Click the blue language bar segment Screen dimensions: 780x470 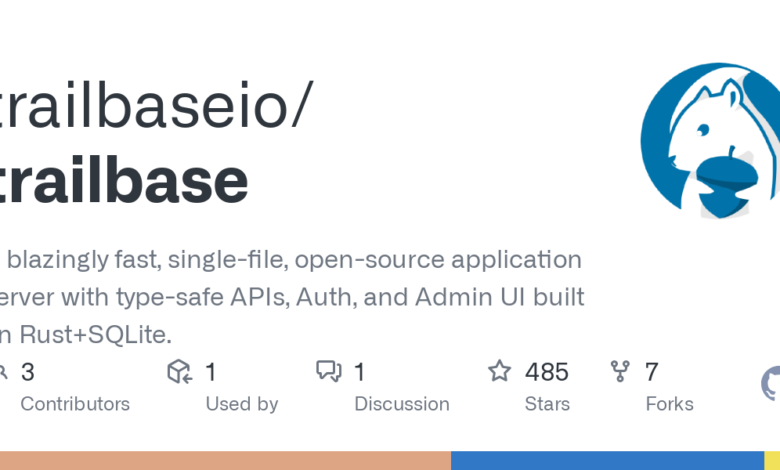[x=607, y=460]
